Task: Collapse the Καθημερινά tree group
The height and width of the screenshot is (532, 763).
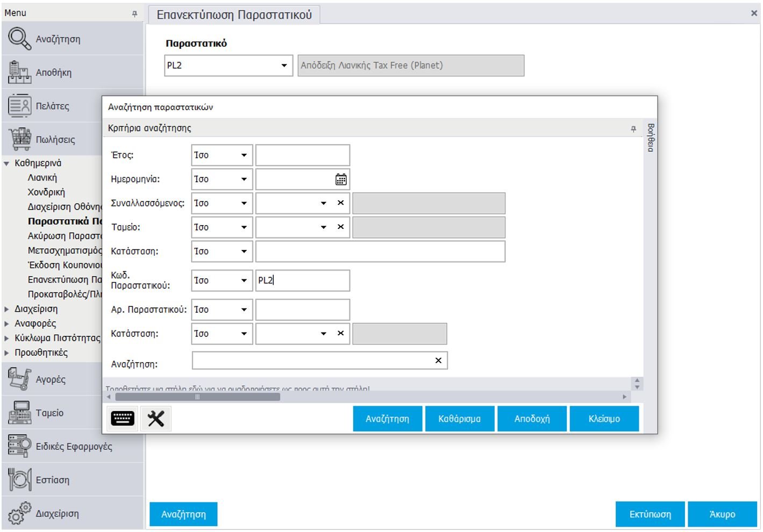Action: pos(6,163)
